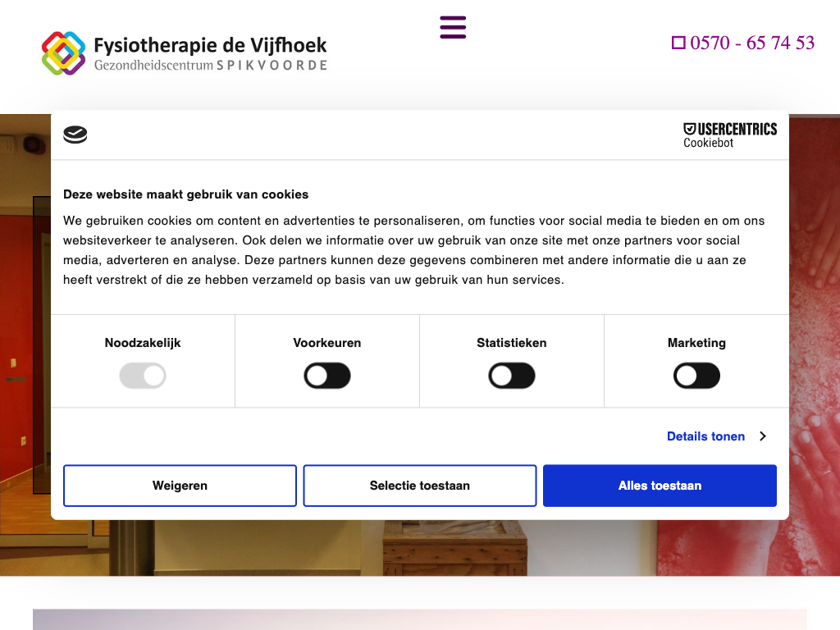Click the Gezondheidscentrum Spikvoorde subtitle
This screenshot has height=630, width=840.
click(210, 65)
